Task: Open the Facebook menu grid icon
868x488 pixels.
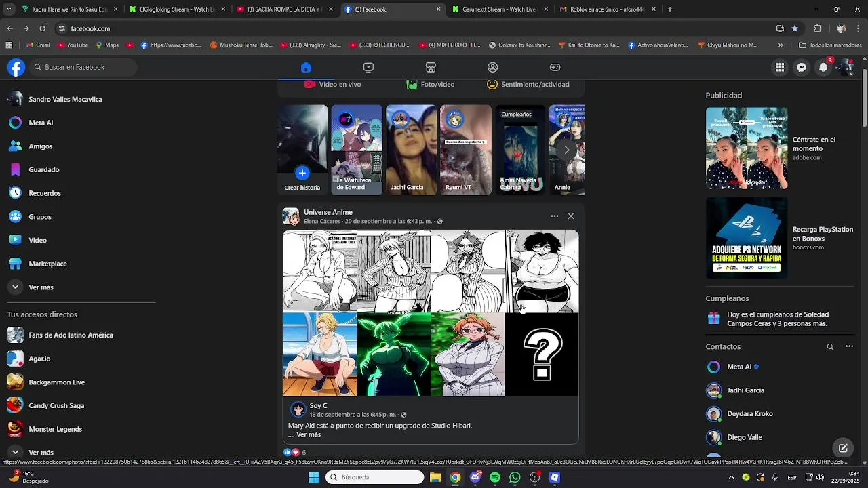Action: click(x=780, y=67)
